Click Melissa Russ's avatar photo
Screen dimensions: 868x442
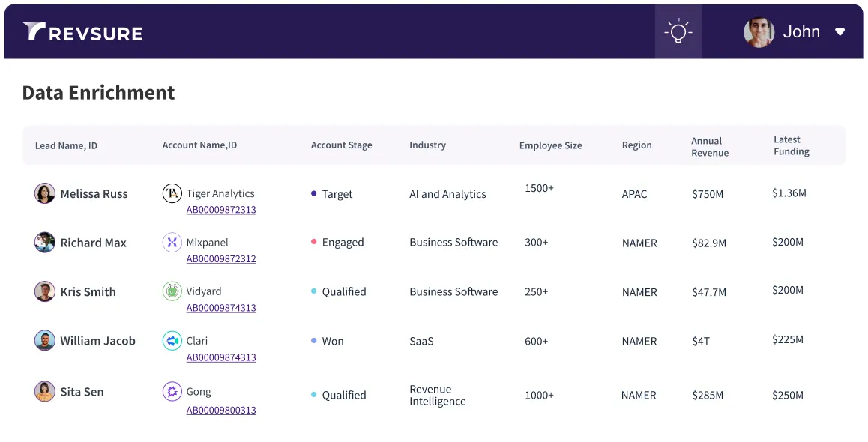click(45, 193)
